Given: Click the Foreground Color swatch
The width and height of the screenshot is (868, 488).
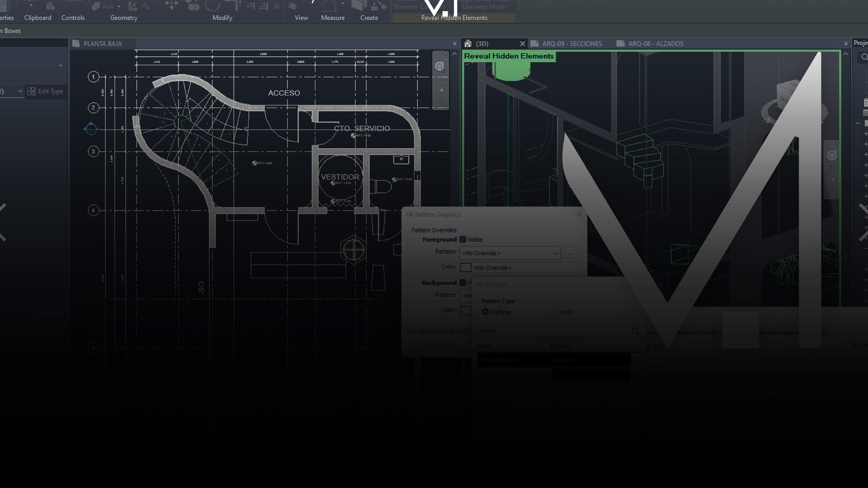Looking at the screenshot, I should pos(466,268).
